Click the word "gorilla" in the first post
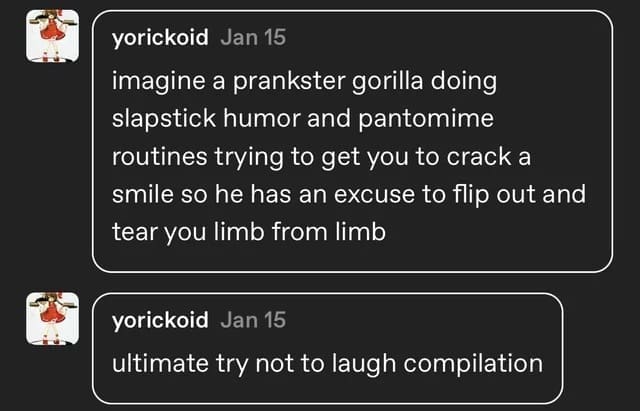 click(392, 81)
